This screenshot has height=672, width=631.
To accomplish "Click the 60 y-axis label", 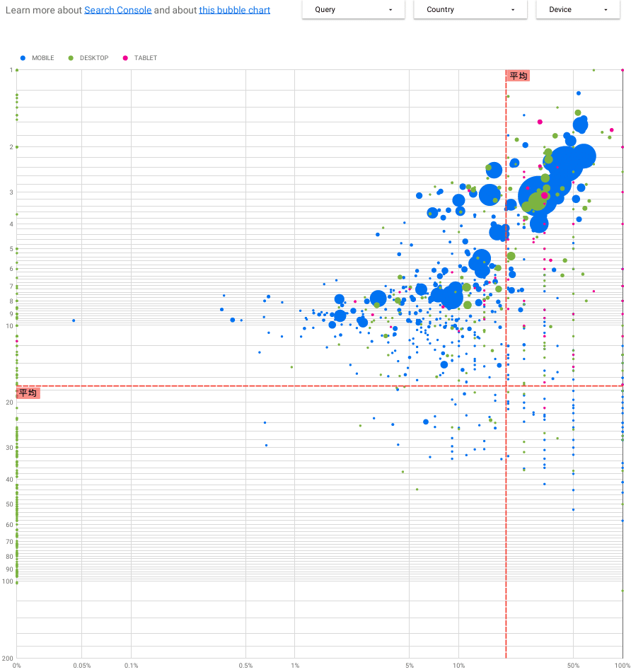I will [9, 525].
